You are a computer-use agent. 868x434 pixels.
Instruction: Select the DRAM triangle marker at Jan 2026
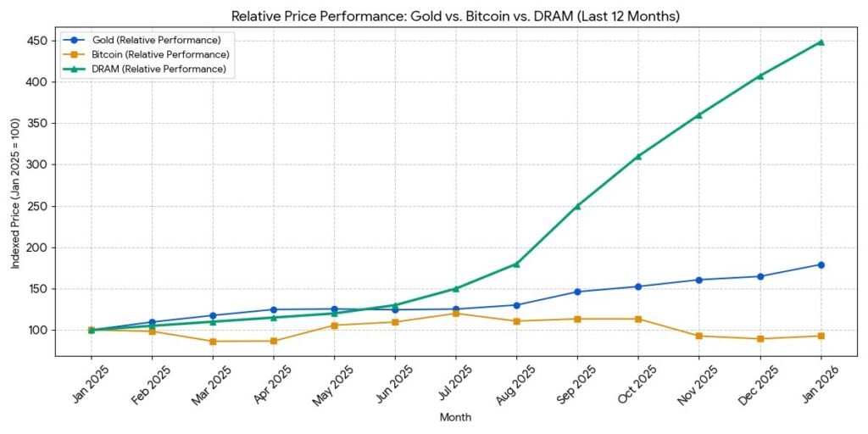click(x=821, y=42)
